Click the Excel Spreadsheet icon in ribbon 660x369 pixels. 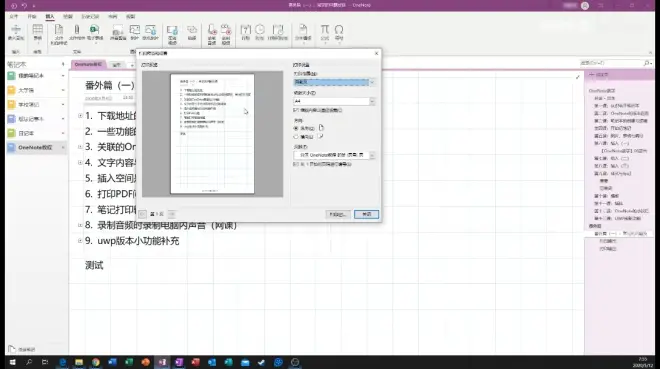(95, 32)
